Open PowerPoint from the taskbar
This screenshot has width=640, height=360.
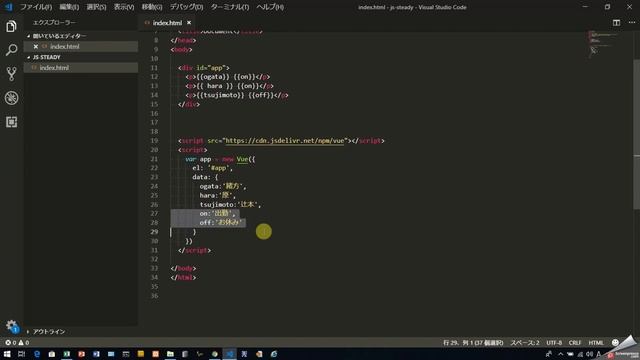(81, 354)
